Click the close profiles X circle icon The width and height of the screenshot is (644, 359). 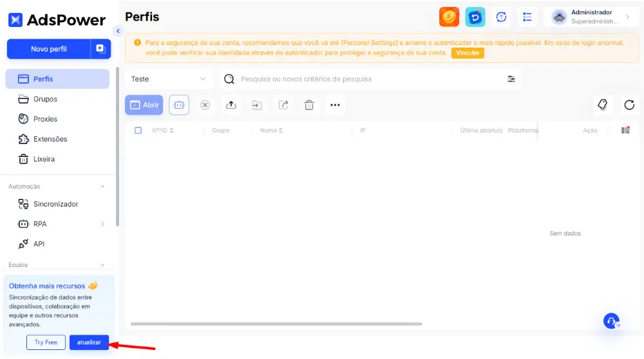[x=205, y=105]
